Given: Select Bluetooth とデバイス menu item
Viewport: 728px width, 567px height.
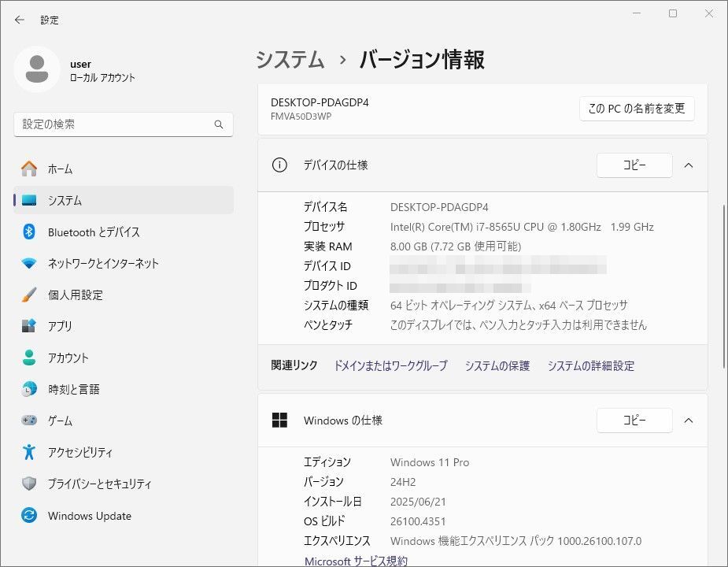Looking at the screenshot, I should [124, 232].
